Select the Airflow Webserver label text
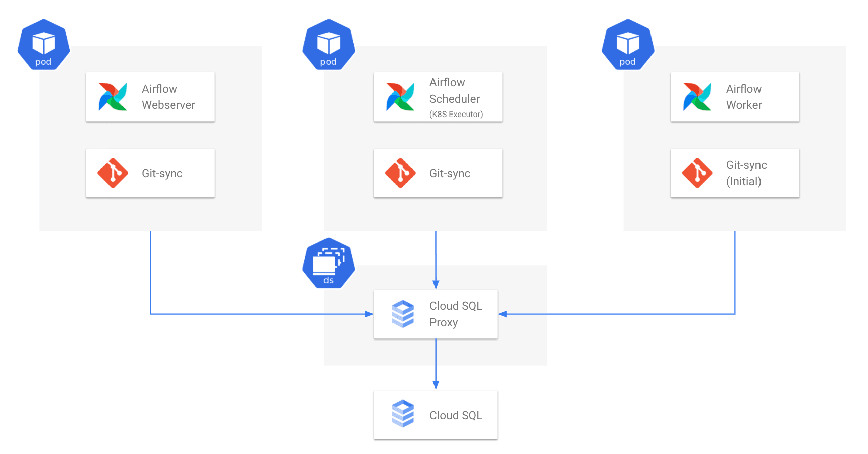The width and height of the screenshot is (868, 454). coord(168,97)
